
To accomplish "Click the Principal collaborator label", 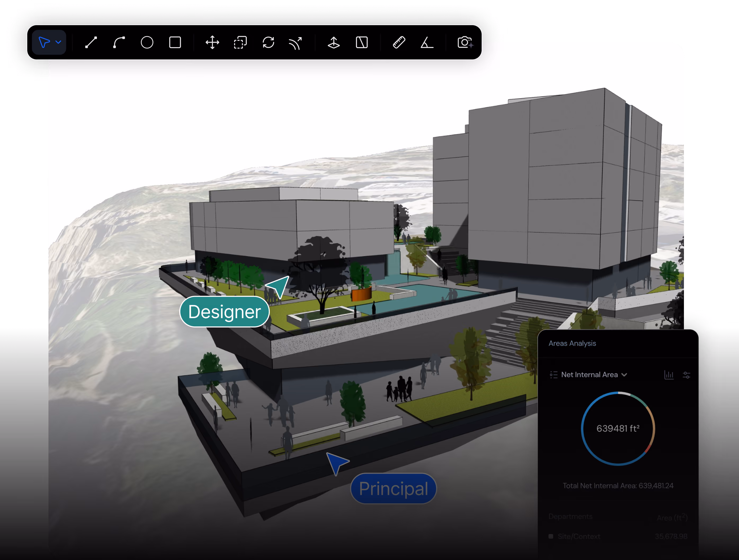I will pos(393,488).
